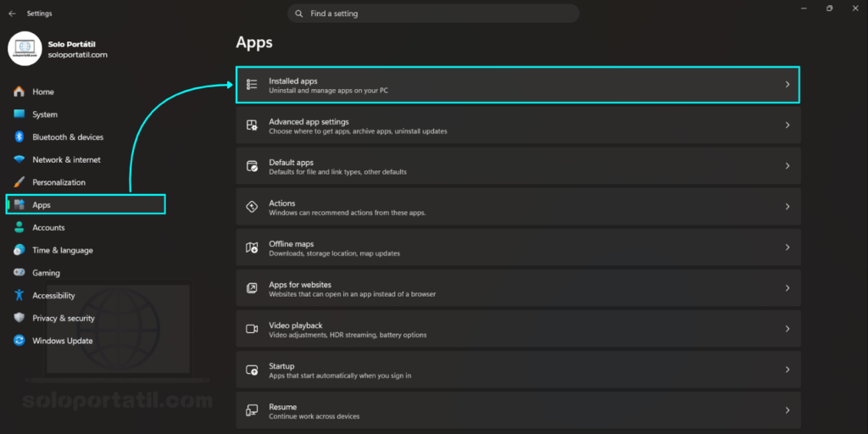Click the Accessibility figure icon
This screenshot has height=434, width=868.
pos(19,295)
